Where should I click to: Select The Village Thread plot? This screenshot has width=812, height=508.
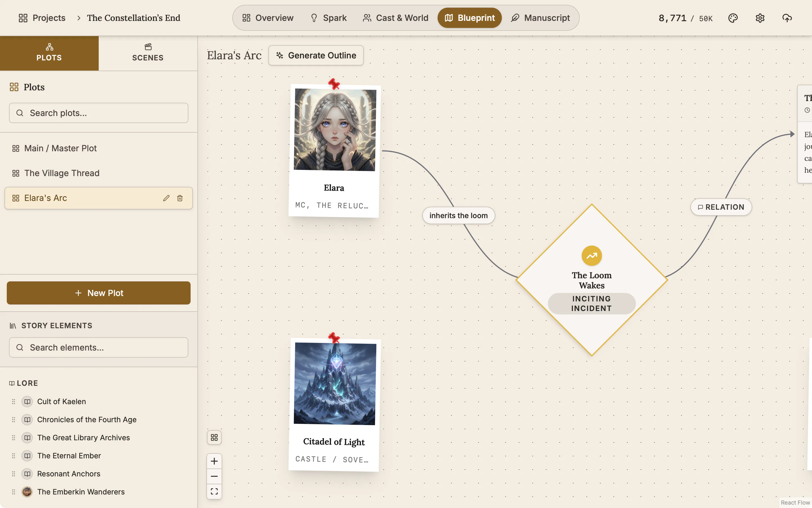pyautogui.click(x=99, y=173)
